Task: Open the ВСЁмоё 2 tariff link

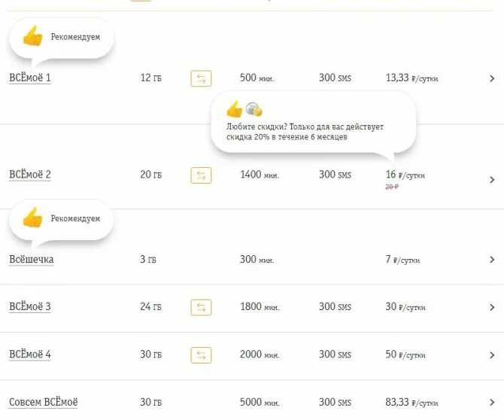Action: pos(30,175)
